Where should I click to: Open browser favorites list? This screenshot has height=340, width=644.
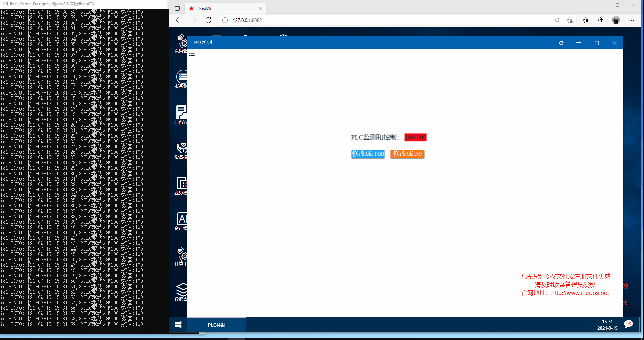586,20
